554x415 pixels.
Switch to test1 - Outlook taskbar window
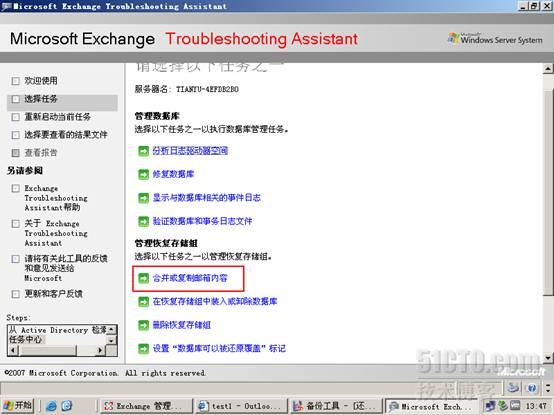[x=241, y=406]
